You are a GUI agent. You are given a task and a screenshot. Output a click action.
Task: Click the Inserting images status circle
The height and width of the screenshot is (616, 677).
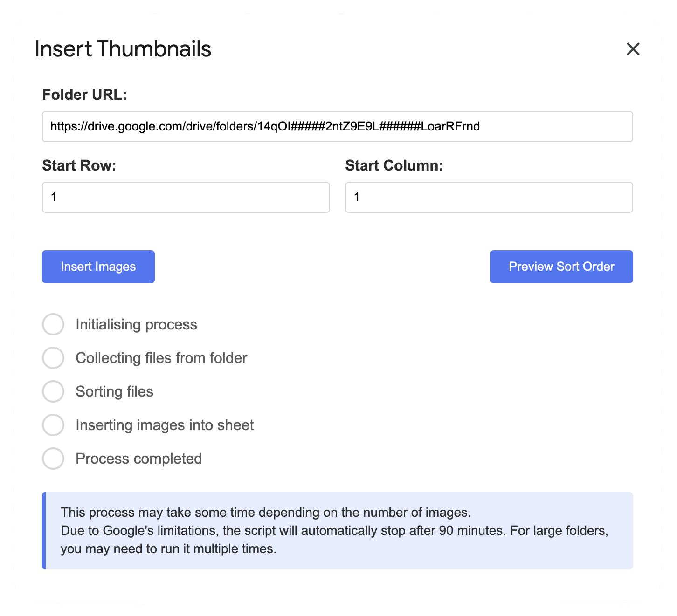[x=53, y=425]
